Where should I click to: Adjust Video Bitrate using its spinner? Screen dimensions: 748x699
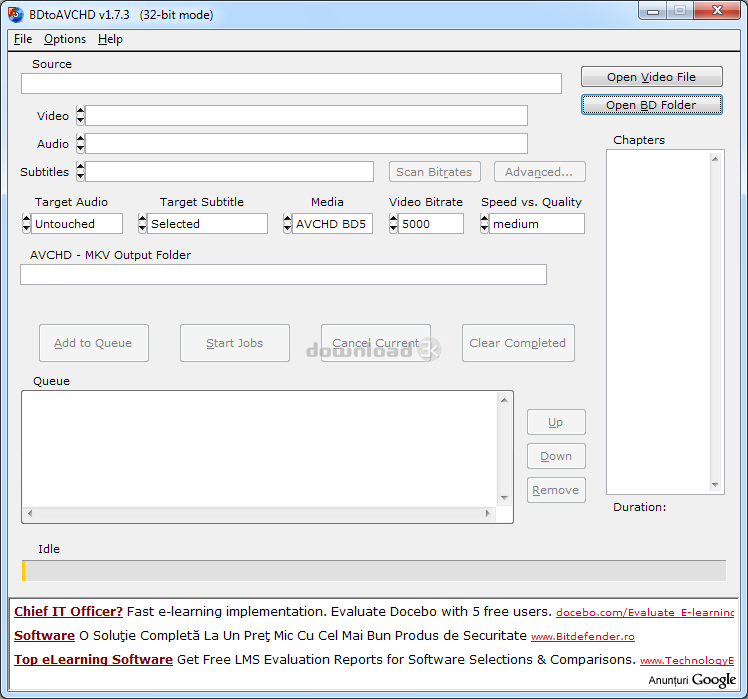393,224
